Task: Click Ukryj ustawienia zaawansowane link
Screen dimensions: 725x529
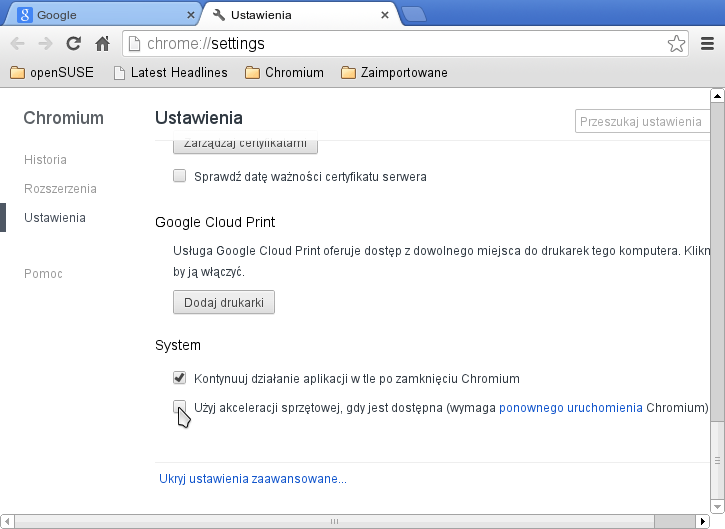Action: 253,479
